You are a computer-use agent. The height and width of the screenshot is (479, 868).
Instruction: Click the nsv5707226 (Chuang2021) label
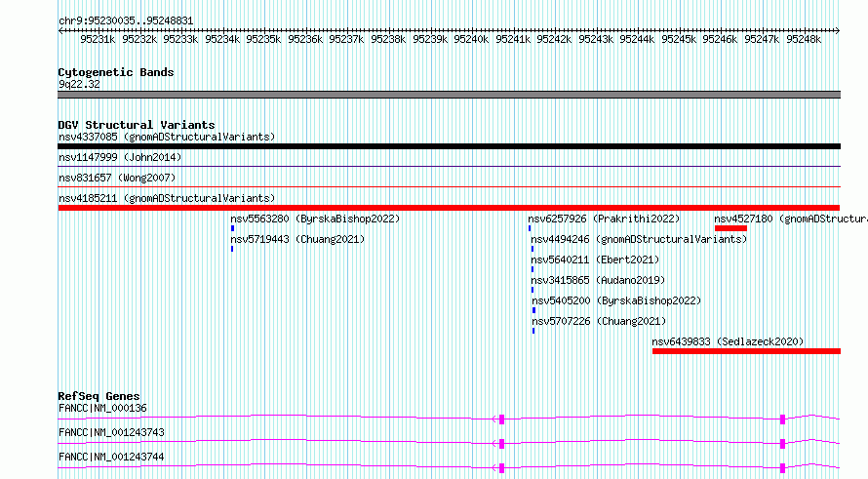(599, 321)
